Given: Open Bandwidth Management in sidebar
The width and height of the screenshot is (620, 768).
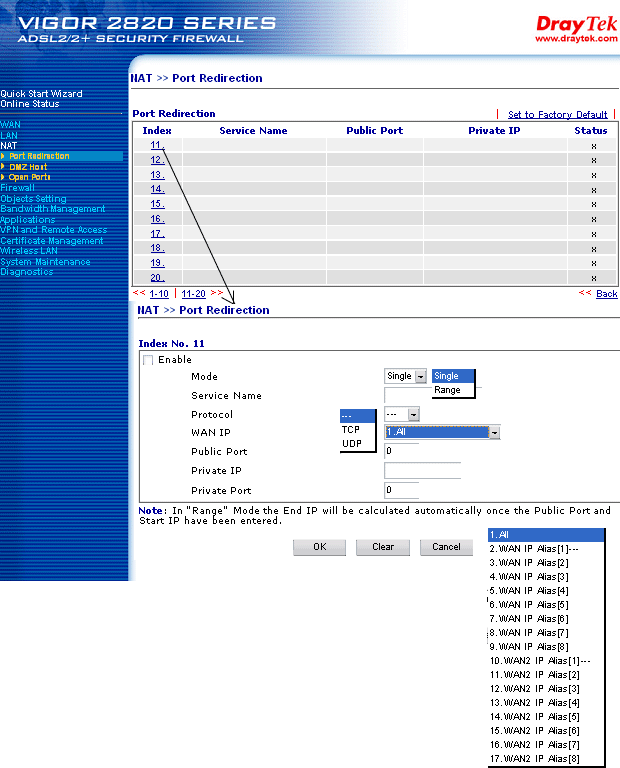Looking at the screenshot, I should point(52,209).
